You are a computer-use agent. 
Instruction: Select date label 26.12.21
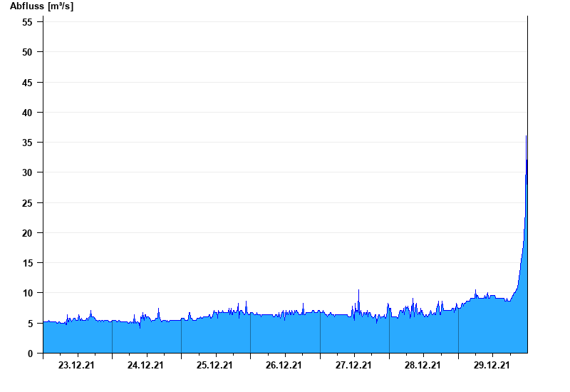point(284,365)
